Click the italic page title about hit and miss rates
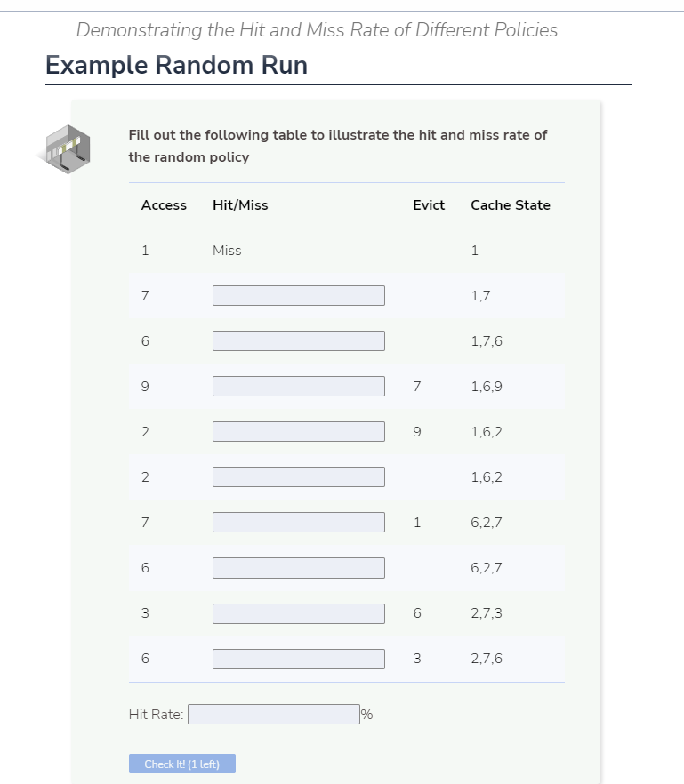The height and width of the screenshot is (784, 684). (316, 29)
